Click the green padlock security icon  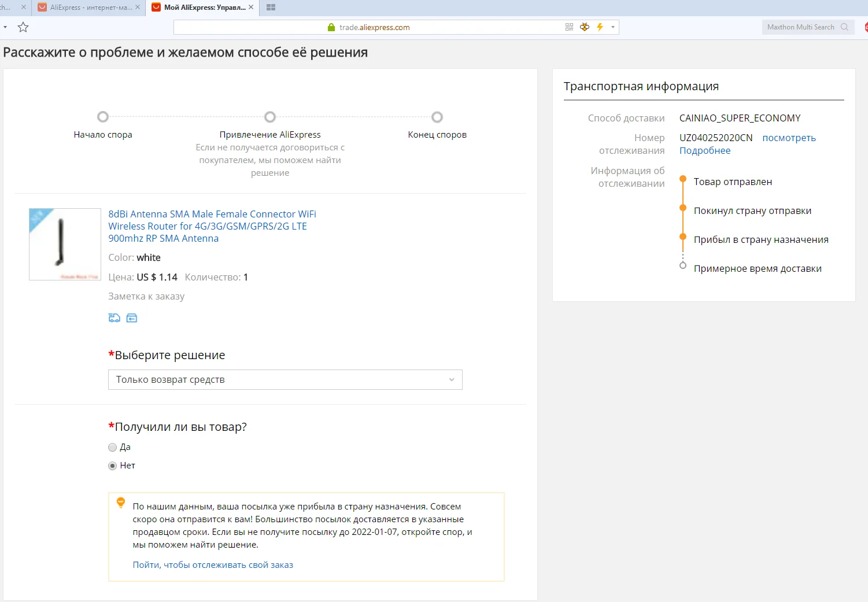coord(331,27)
